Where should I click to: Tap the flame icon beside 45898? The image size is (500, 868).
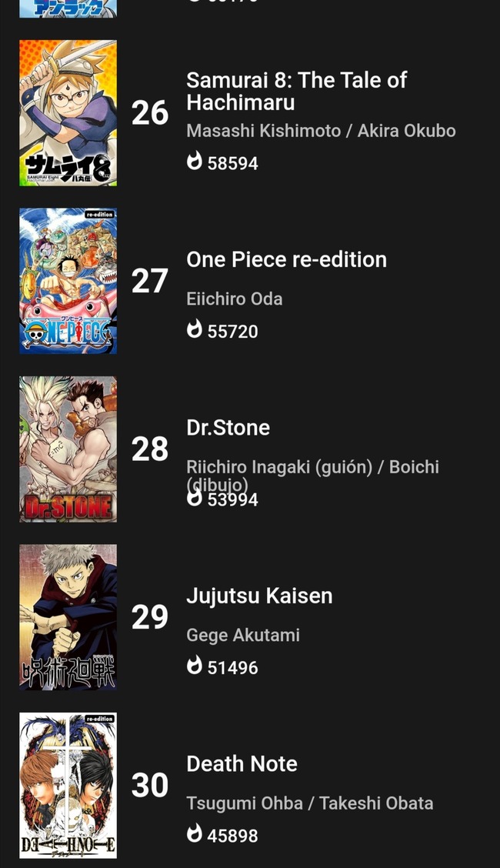click(194, 833)
